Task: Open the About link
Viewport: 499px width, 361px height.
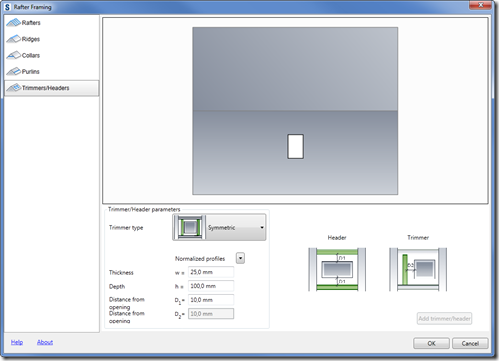Action: click(45, 342)
